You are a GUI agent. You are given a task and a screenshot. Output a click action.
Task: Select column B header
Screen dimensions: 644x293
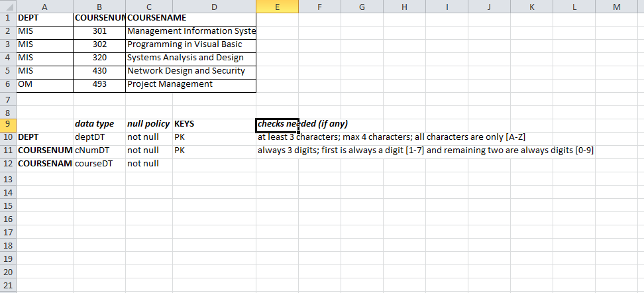100,6
